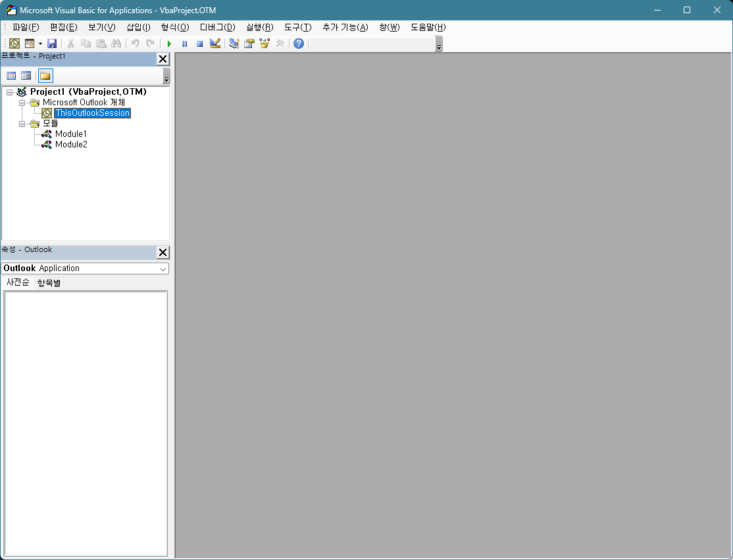733x560 pixels.
Task: Maximize the VBA editor window
Action: click(687, 10)
